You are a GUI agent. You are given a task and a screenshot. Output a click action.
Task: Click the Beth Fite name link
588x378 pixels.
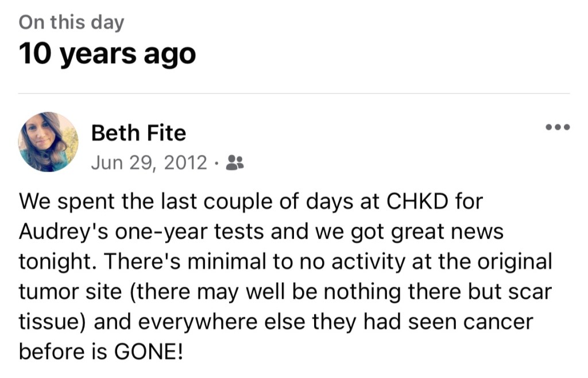(x=138, y=134)
